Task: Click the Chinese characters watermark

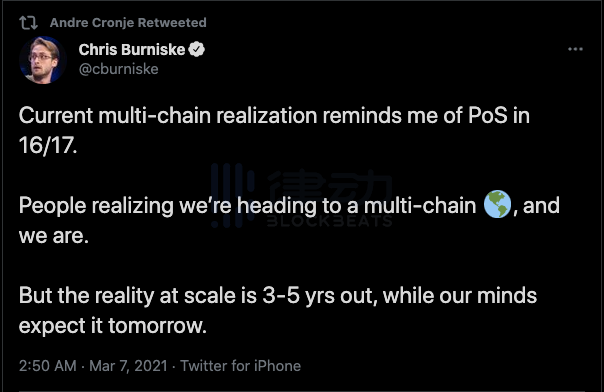Action: [330, 188]
